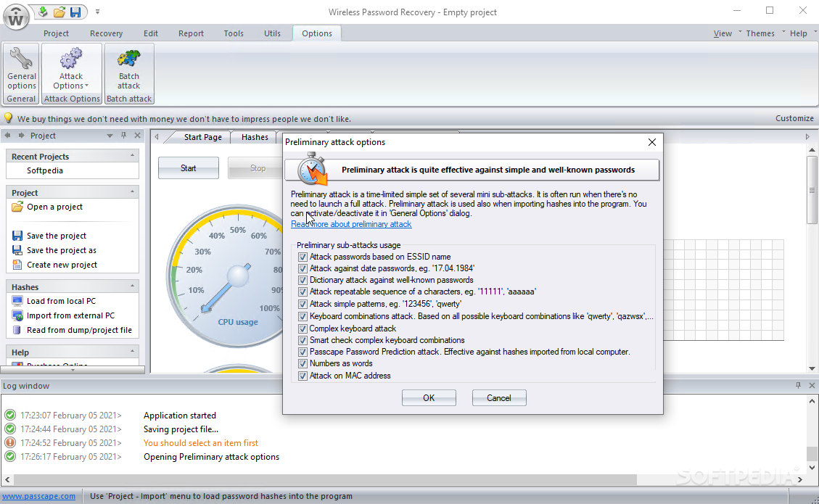Toggle Attack against date passwords checkbox

pos(303,268)
